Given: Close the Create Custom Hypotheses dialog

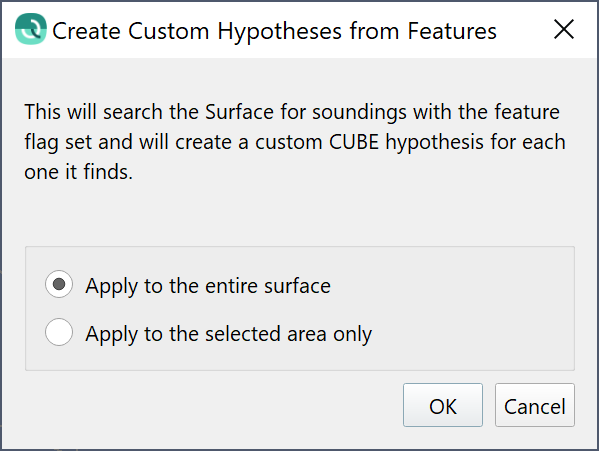Looking at the screenshot, I should click(x=563, y=29).
